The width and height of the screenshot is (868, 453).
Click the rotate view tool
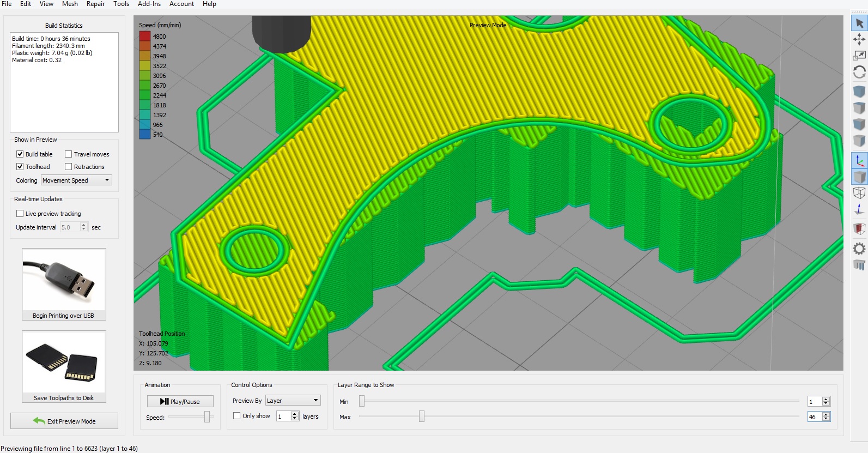coord(859,72)
